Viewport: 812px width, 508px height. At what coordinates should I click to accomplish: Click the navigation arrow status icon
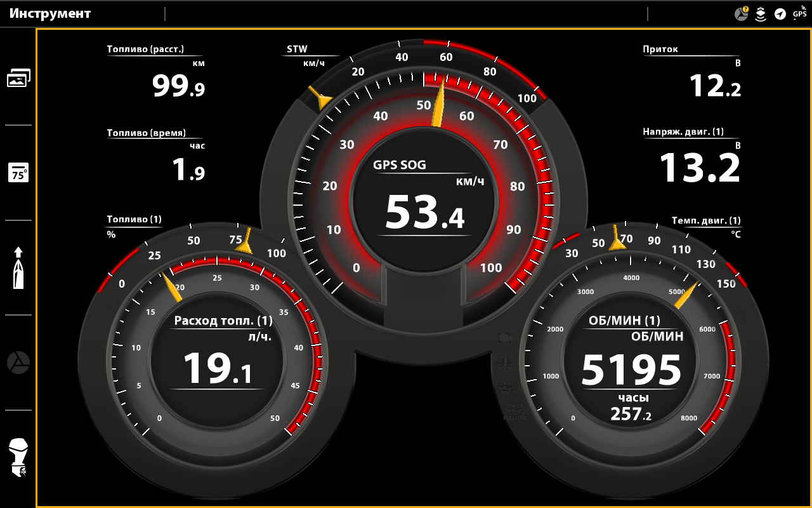(780, 14)
